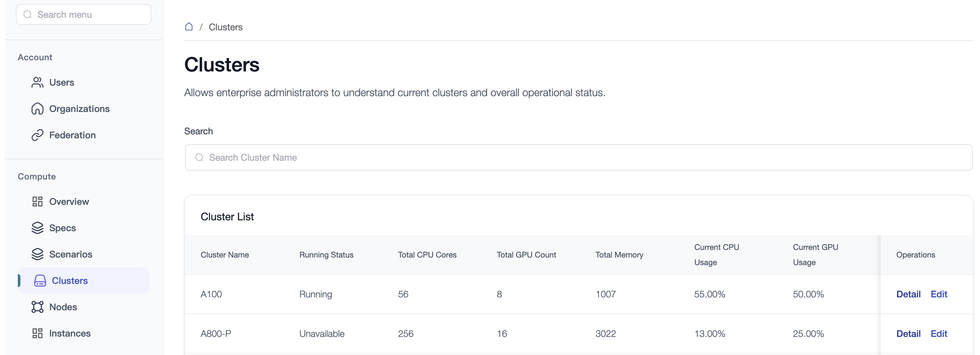
Task: Click the Operations column header
Action: pos(915,255)
